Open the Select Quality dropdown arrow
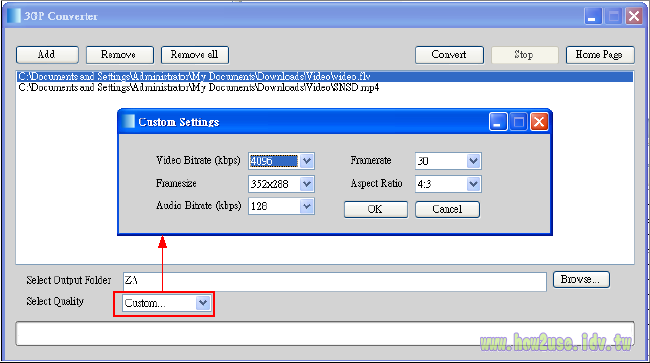The height and width of the screenshot is (363, 650). [203, 303]
